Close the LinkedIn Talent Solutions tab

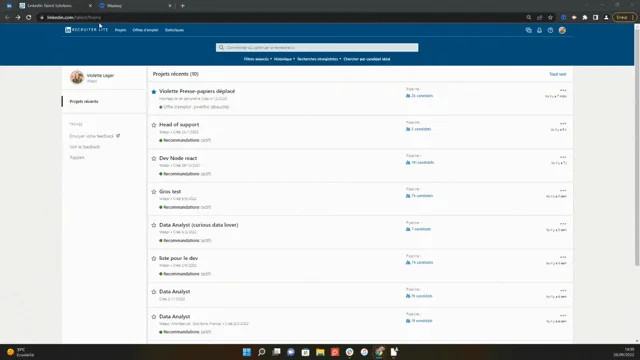click(x=90, y=6)
